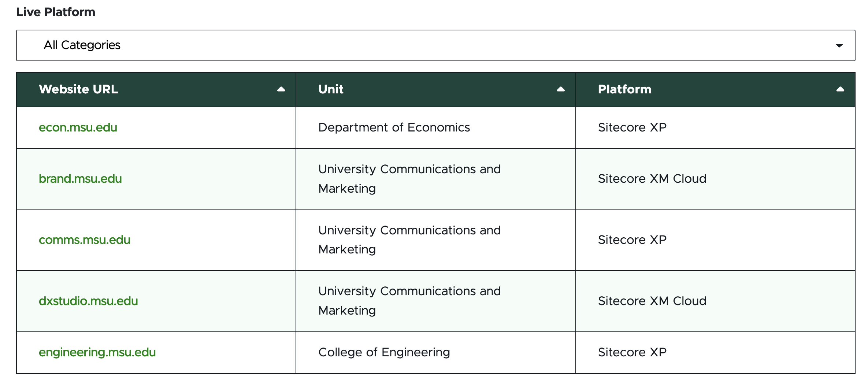Click the Unit column header
The width and height of the screenshot is (868, 386).
pyautogui.click(x=435, y=89)
